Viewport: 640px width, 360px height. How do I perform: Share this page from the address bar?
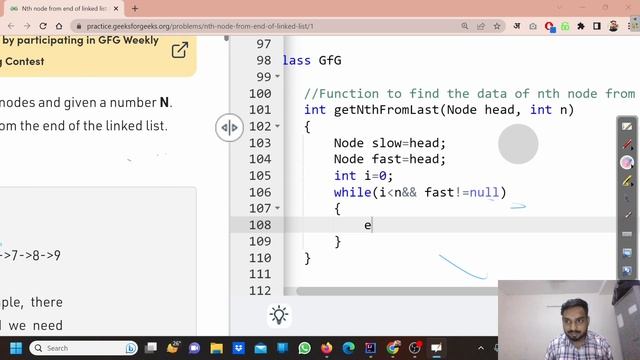(481, 26)
